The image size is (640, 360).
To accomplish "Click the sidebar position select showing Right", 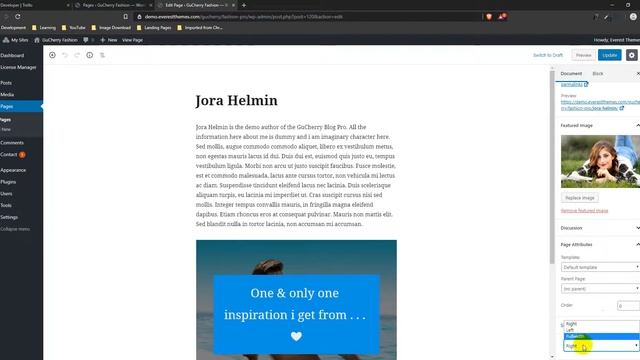I will pos(601,346).
